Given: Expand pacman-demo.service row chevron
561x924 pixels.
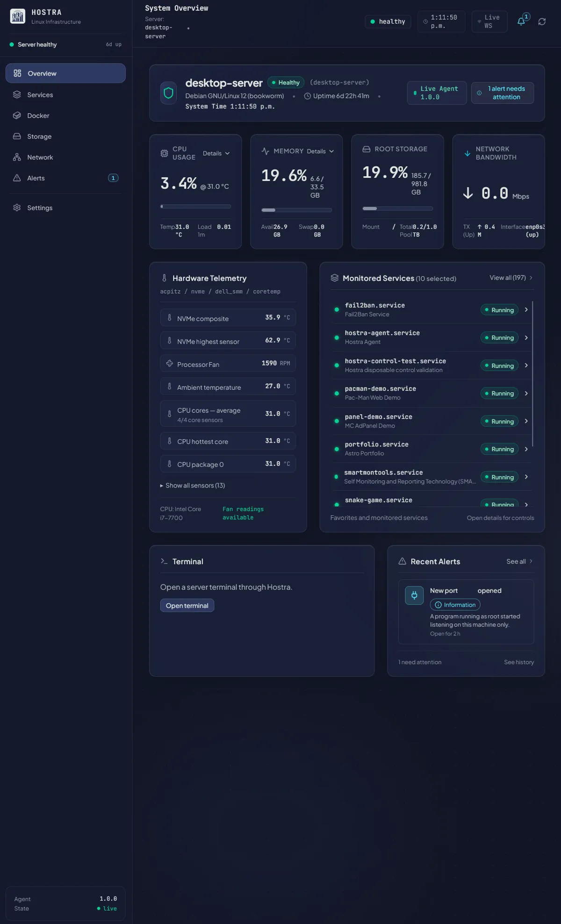Looking at the screenshot, I should [x=526, y=394].
